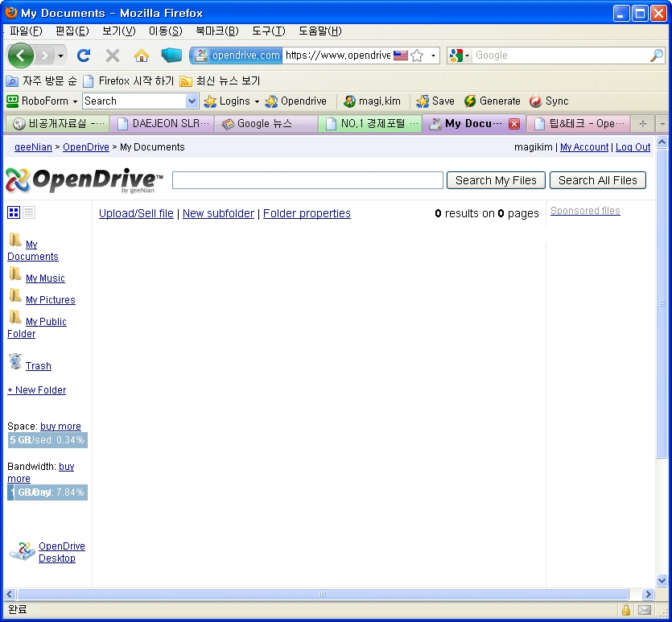Click the Search All Files button
672x622 pixels.
click(x=598, y=180)
